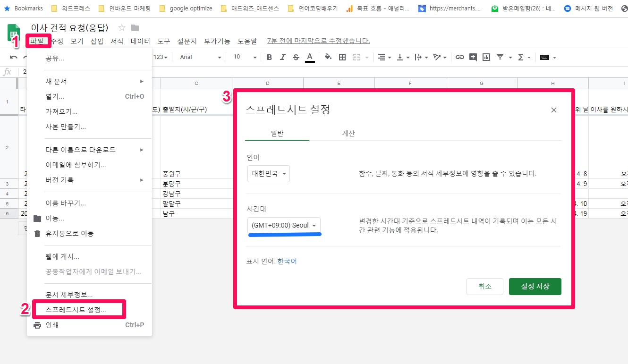Click the filter funnel icon
Viewport: 628px width, 364px height.
(500, 57)
